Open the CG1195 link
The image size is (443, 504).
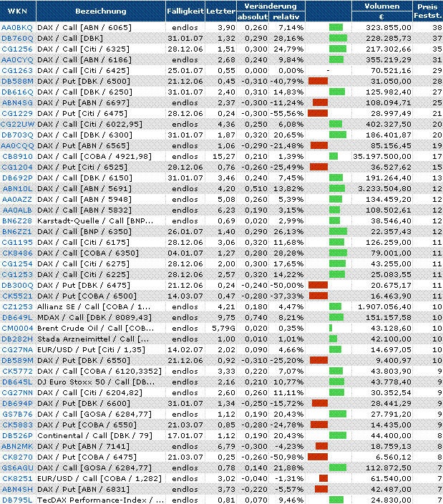click(x=17, y=243)
